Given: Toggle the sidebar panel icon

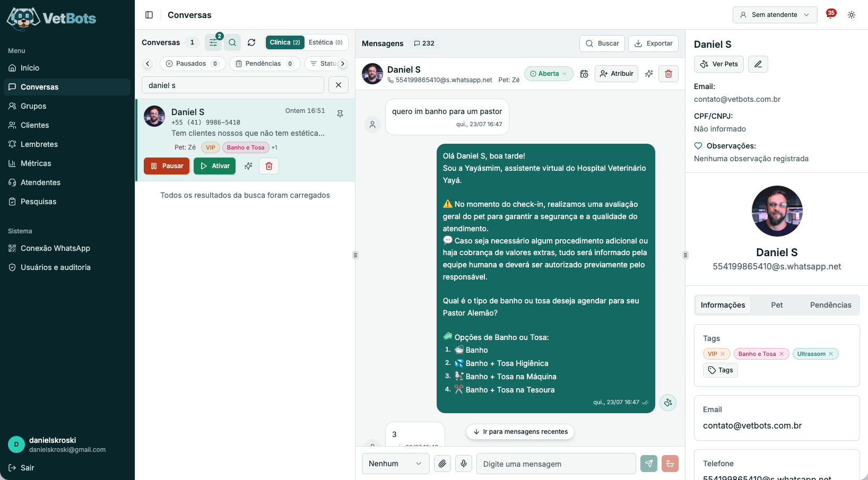Looking at the screenshot, I should [149, 15].
